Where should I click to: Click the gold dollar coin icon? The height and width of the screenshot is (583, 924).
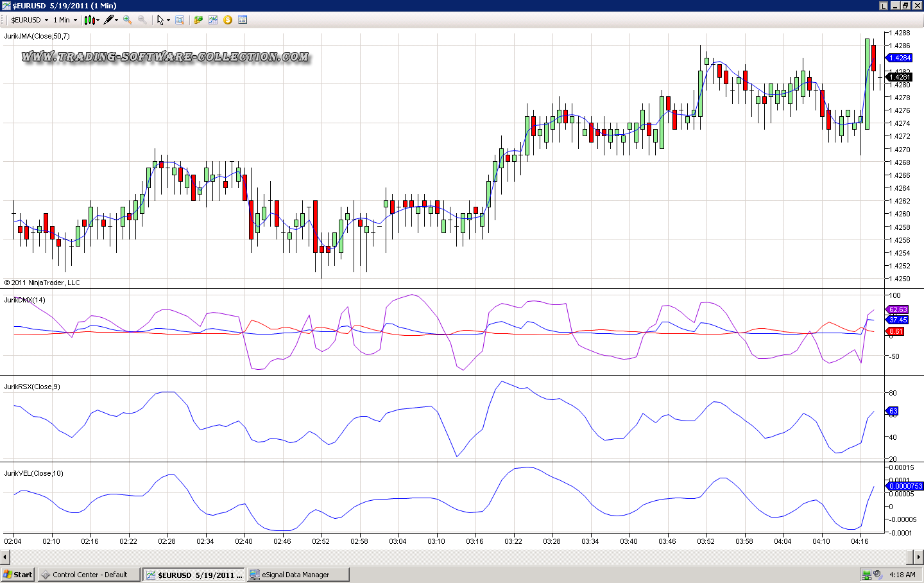(x=228, y=20)
